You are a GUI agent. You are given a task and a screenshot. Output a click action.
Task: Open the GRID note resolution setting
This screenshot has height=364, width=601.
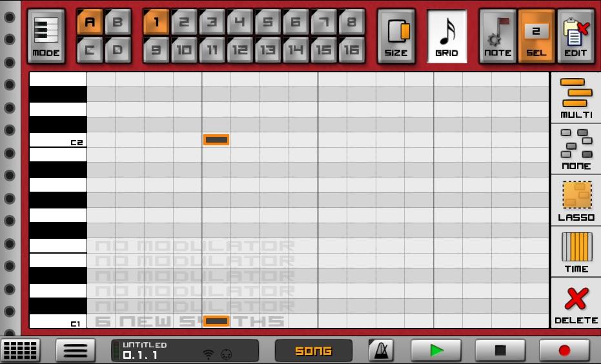[x=447, y=36]
